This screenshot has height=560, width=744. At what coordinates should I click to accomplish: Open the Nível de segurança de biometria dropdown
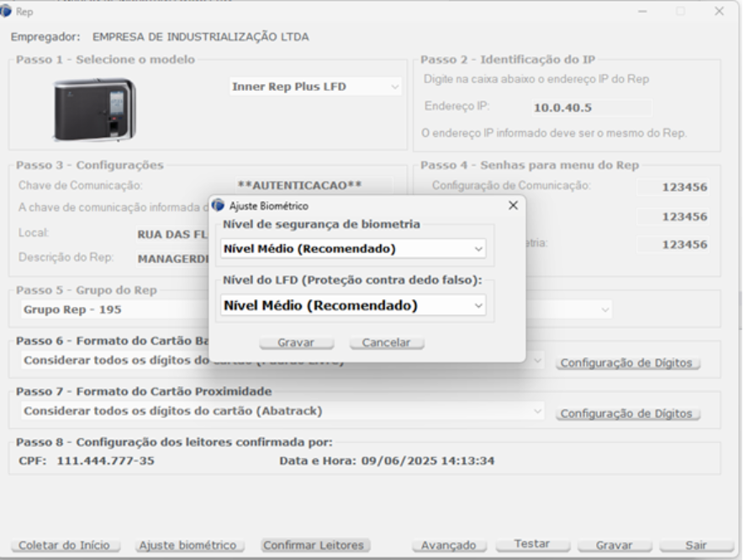point(354,249)
